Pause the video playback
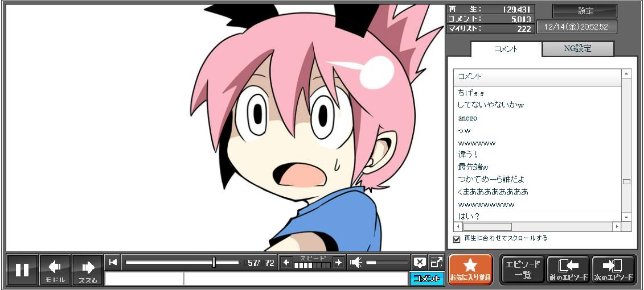The image size is (644, 290). (22, 270)
